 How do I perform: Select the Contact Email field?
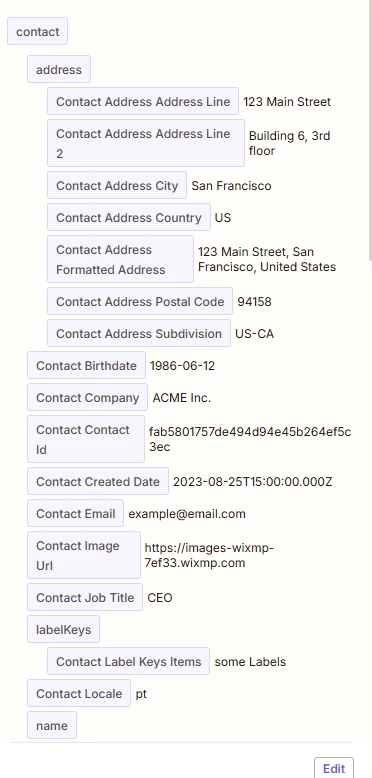pos(75,514)
